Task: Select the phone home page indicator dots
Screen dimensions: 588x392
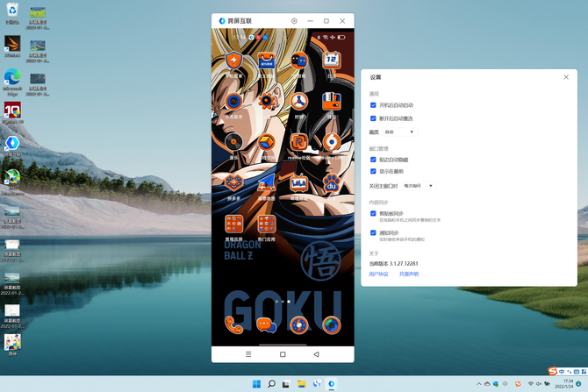Action: click(283, 302)
